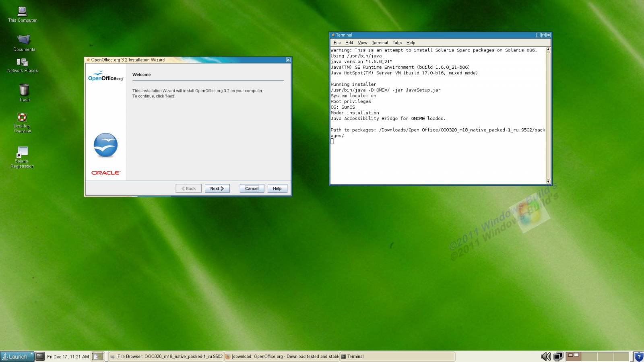Open the Terminal menu in the Terminal window
This screenshot has height=362, width=644.
coord(380,43)
